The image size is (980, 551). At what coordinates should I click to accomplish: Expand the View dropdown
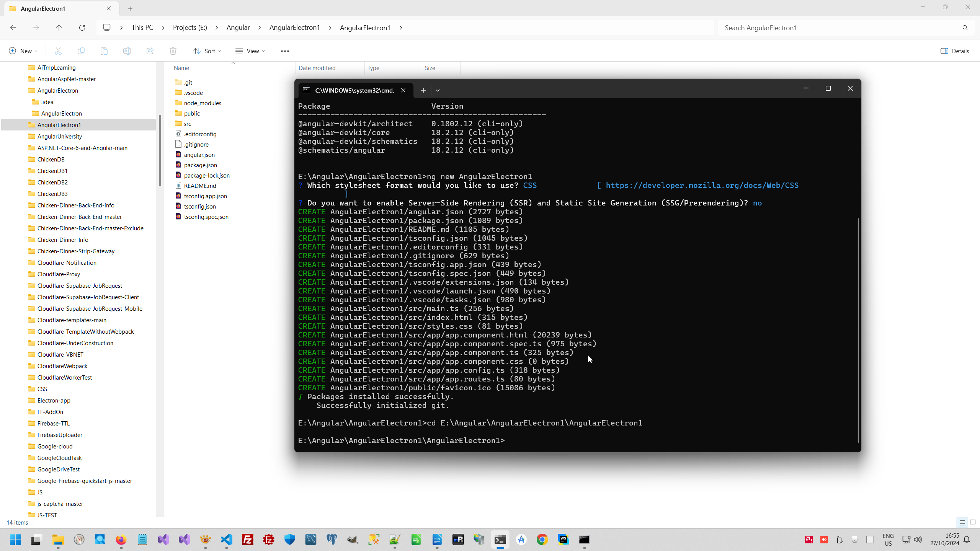tap(250, 51)
